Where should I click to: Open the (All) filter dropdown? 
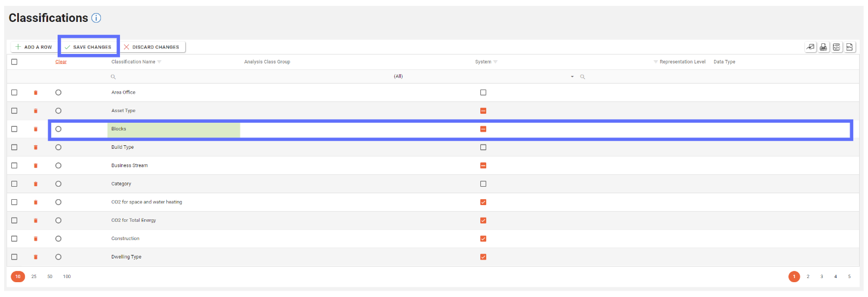572,76
